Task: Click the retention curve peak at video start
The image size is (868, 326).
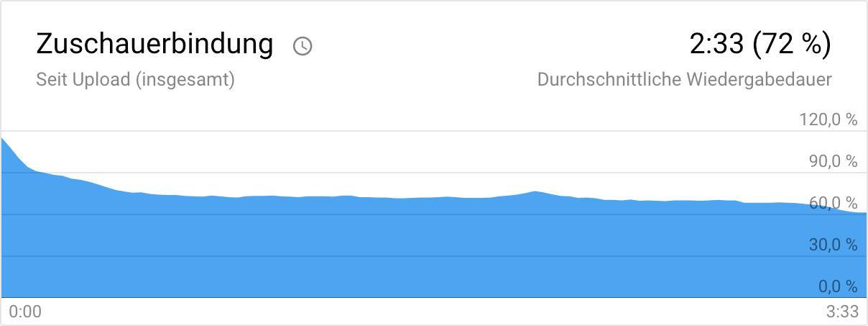Action: 3,138
